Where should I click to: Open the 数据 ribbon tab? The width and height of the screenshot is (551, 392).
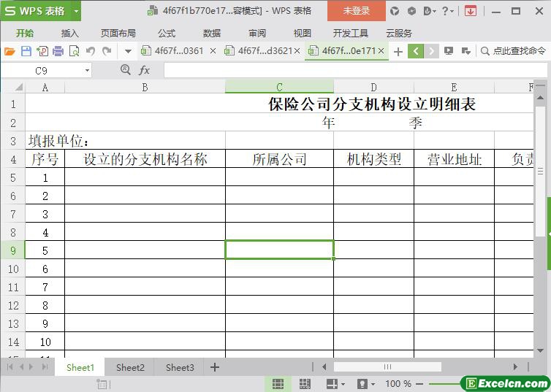pyautogui.click(x=211, y=34)
